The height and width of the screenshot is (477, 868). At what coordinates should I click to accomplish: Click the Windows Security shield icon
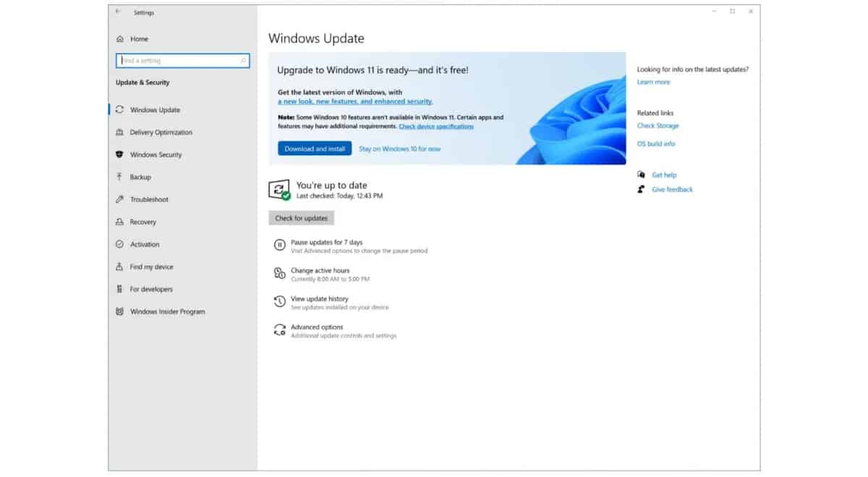click(x=119, y=155)
